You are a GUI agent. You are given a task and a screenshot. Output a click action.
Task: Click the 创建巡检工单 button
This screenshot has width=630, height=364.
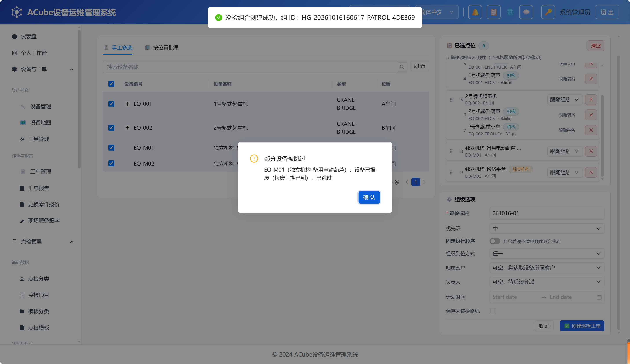[582, 326]
